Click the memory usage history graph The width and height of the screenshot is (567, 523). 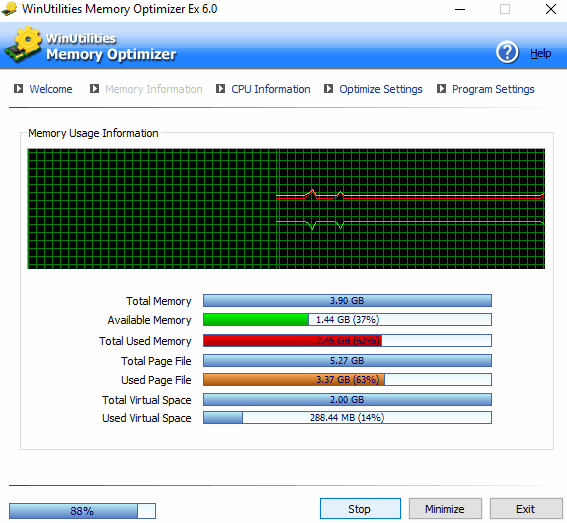pos(286,209)
